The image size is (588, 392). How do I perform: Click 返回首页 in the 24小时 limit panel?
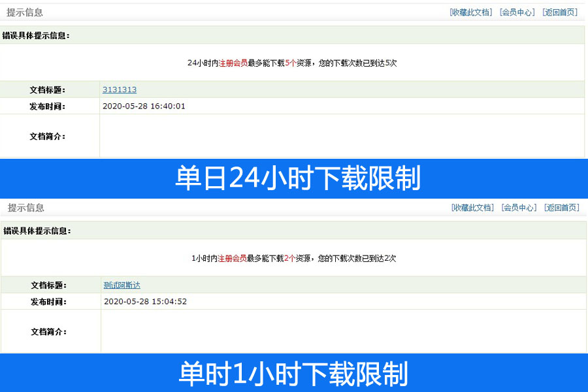point(560,12)
